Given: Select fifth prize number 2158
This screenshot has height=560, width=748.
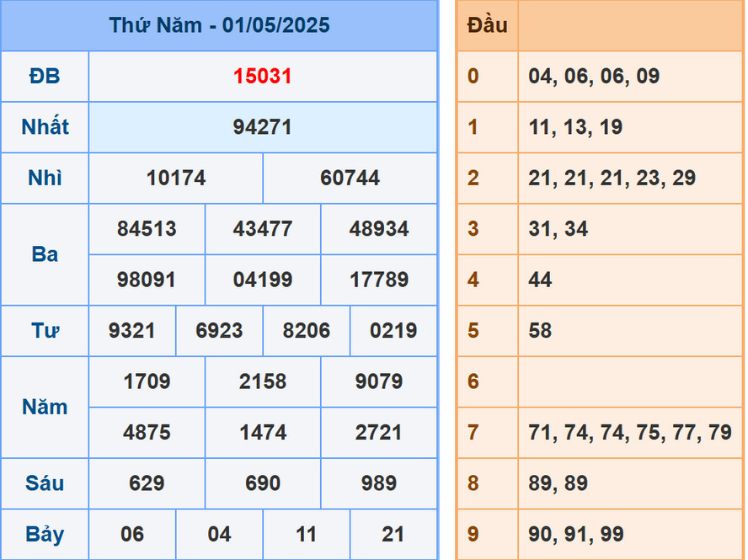Looking at the screenshot, I should pyautogui.click(x=263, y=381).
